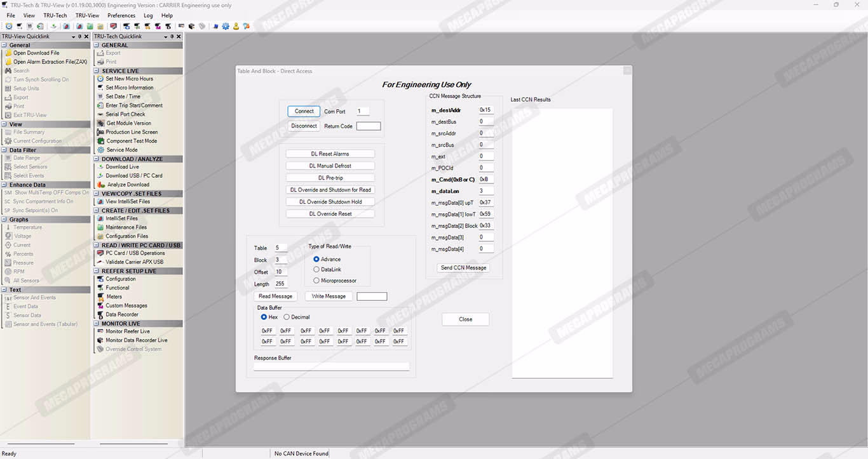
Task: Open the TRU-Tech menu
Action: (x=55, y=15)
